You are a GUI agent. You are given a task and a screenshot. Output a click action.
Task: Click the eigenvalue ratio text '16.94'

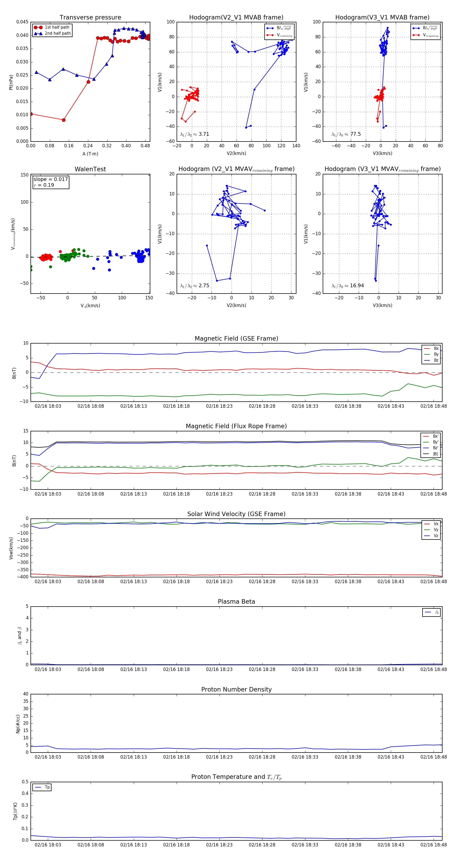tap(357, 286)
